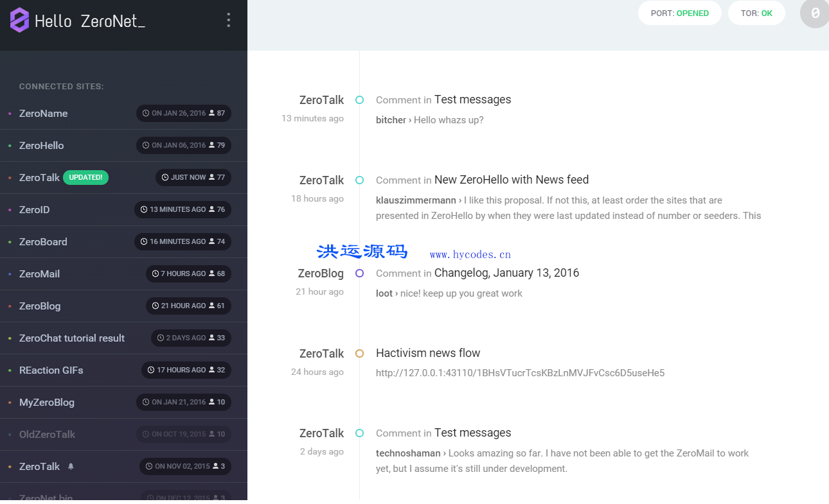Click the TOR: OK status pill

(x=756, y=13)
